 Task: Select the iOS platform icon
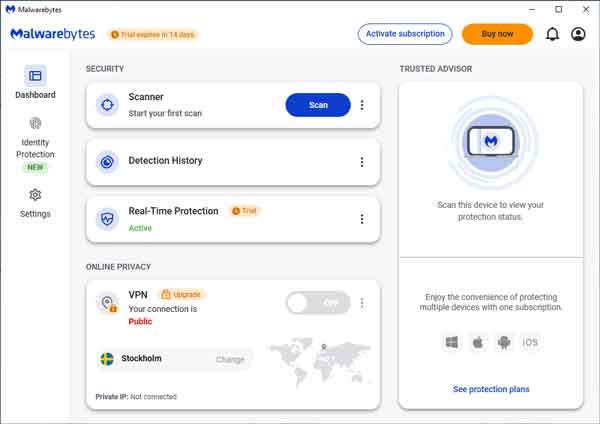530,342
